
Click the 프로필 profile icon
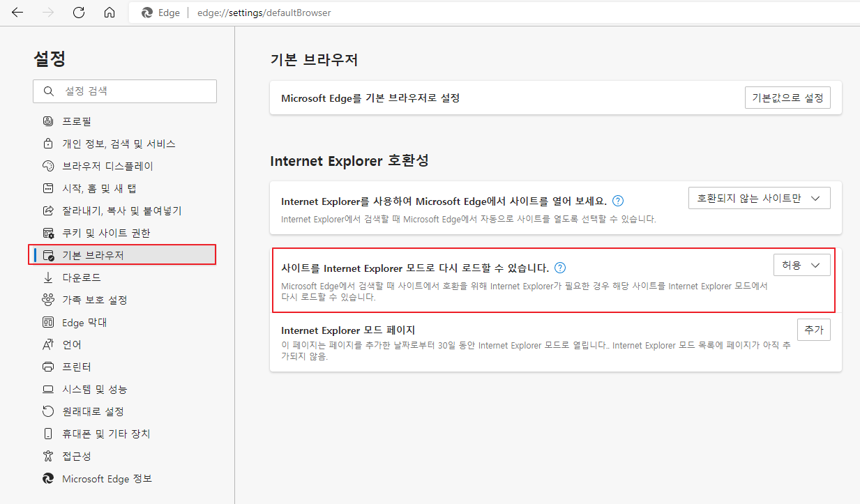tap(48, 121)
